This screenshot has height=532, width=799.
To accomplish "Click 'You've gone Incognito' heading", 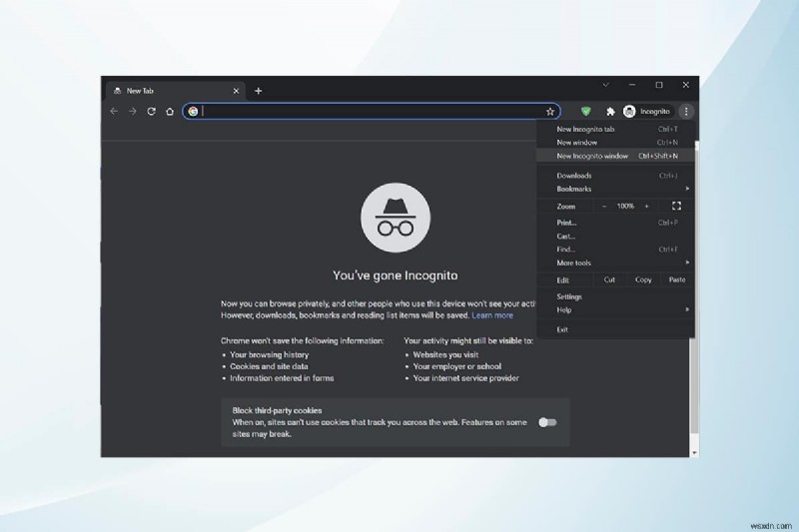I will coord(396,275).
